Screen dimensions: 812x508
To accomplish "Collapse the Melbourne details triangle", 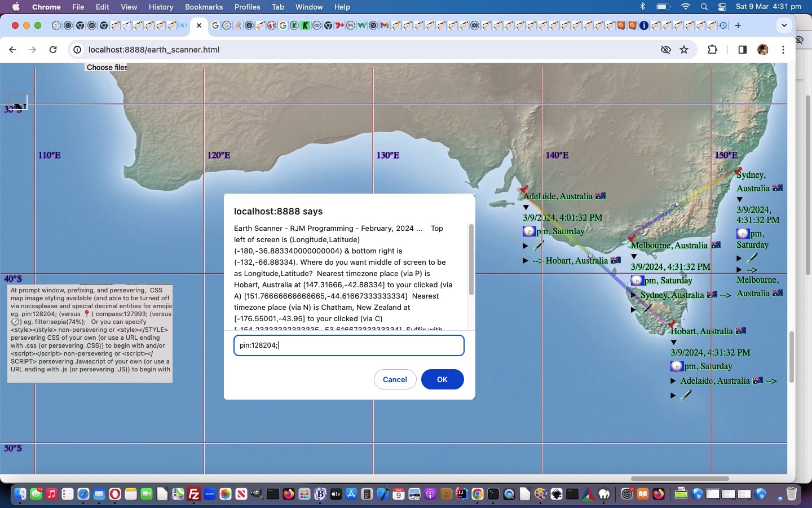I will click(x=634, y=256).
